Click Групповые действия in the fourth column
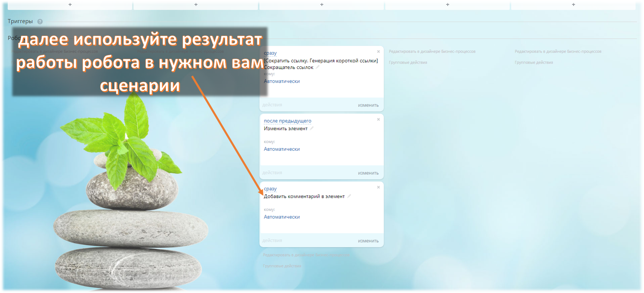 408,63
